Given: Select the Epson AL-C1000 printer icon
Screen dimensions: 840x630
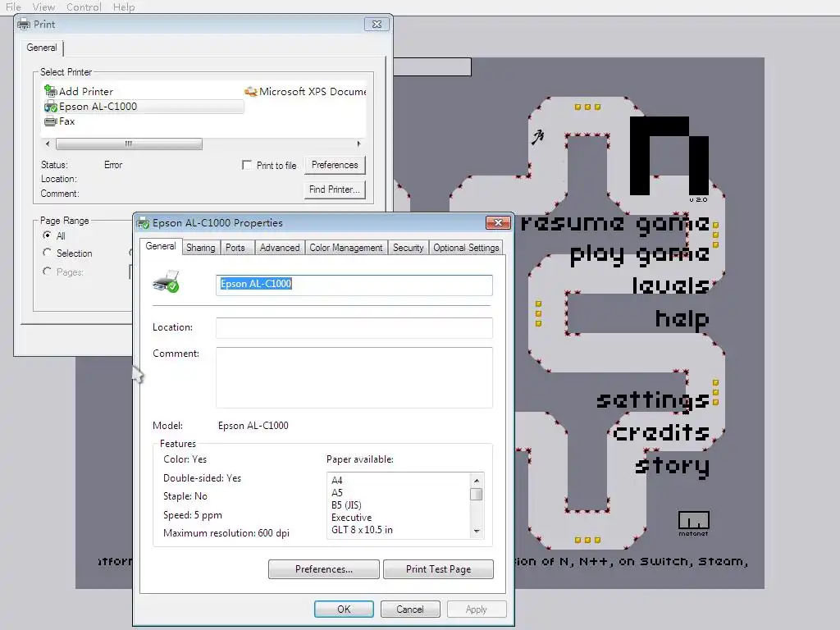Looking at the screenshot, I should [x=50, y=106].
